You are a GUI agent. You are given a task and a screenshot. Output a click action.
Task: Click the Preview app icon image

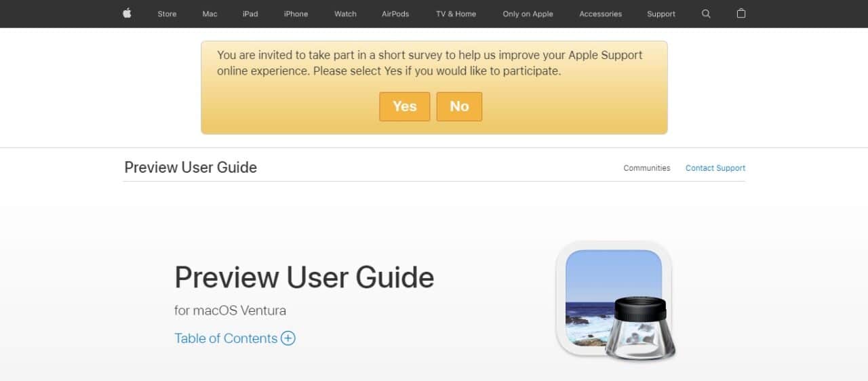point(616,302)
